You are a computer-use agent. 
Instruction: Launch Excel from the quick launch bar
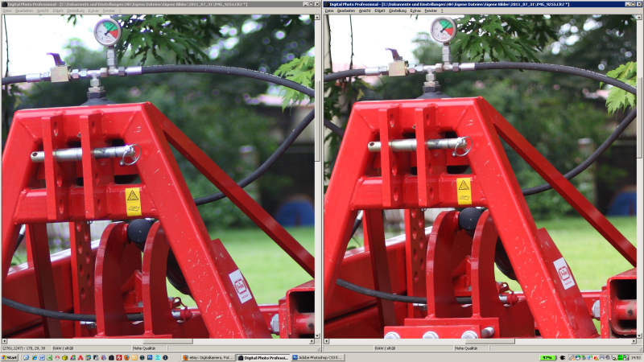[49, 357]
